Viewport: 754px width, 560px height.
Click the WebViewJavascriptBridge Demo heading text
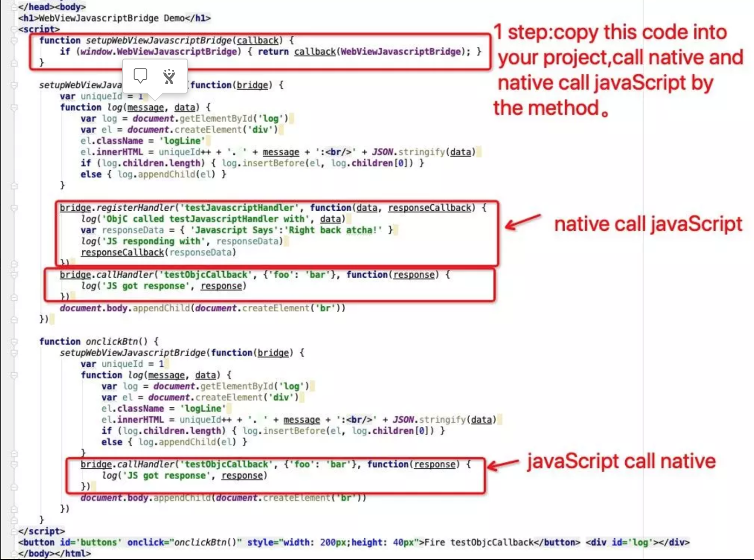[x=112, y=18]
